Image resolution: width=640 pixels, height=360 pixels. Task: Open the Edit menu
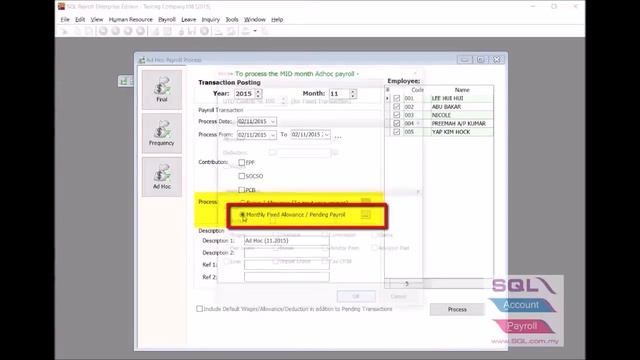pos(80,19)
